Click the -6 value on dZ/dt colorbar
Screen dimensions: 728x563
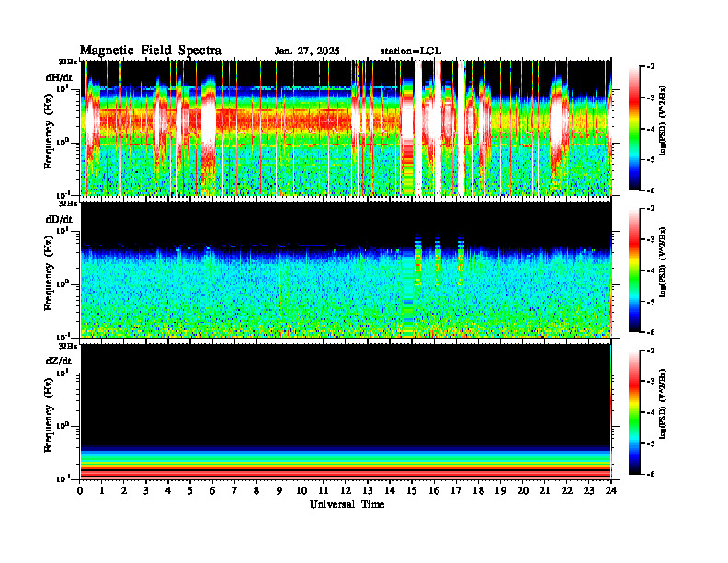(652, 474)
